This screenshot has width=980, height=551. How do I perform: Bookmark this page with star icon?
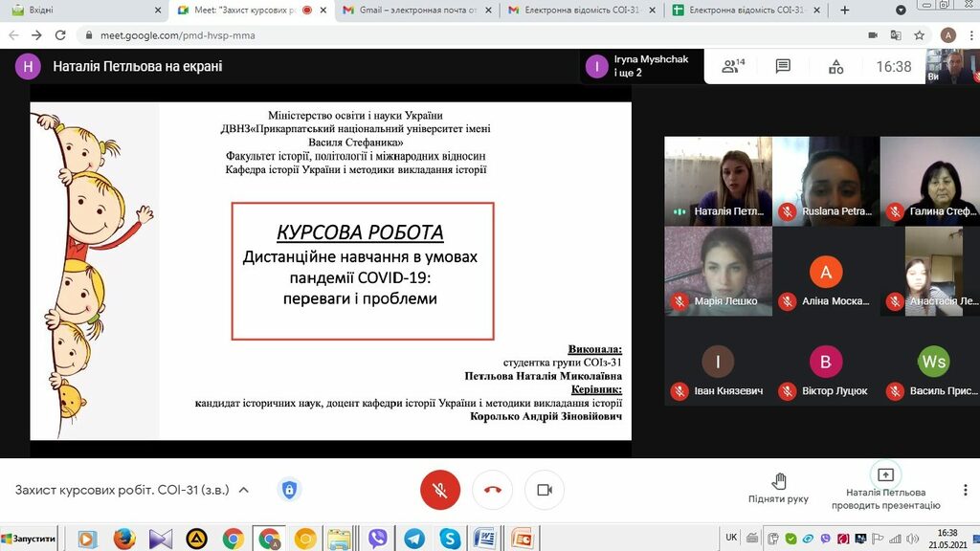920,35
